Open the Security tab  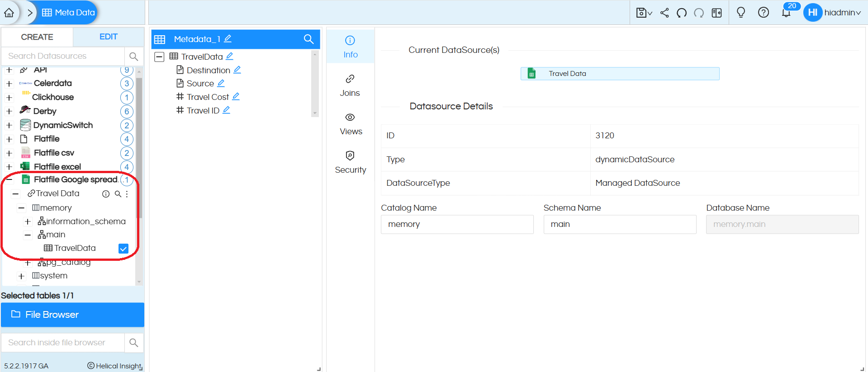coord(350,162)
